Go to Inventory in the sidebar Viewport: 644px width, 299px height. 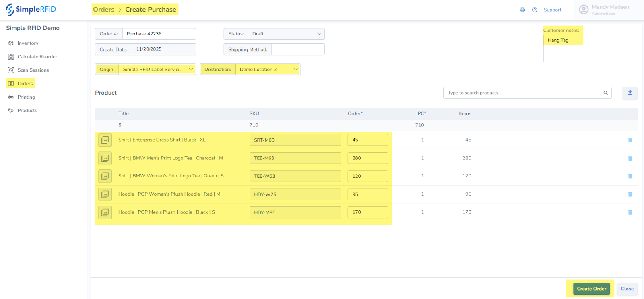(x=28, y=43)
